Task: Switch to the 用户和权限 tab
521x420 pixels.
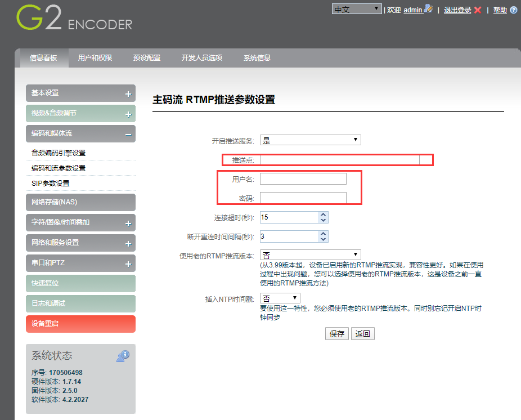Action: coord(95,58)
